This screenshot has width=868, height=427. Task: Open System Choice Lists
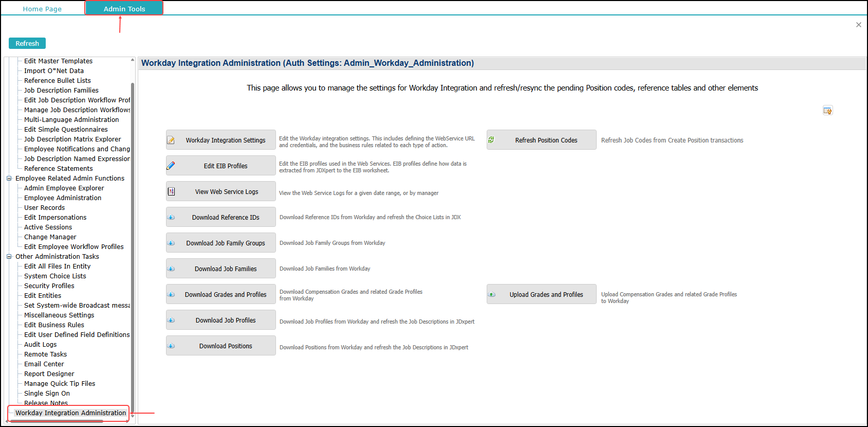(x=55, y=276)
